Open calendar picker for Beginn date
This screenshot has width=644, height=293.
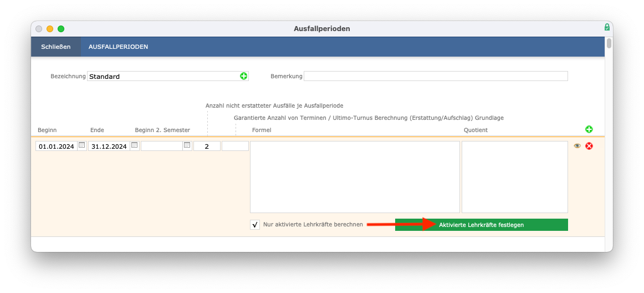pyautogui.click(x=81, y=145)
